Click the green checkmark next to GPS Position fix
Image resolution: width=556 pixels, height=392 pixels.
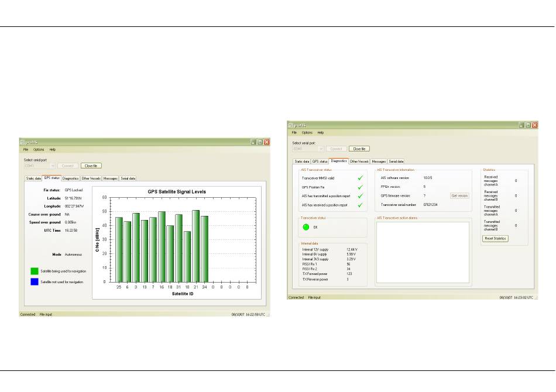[361, 187]
